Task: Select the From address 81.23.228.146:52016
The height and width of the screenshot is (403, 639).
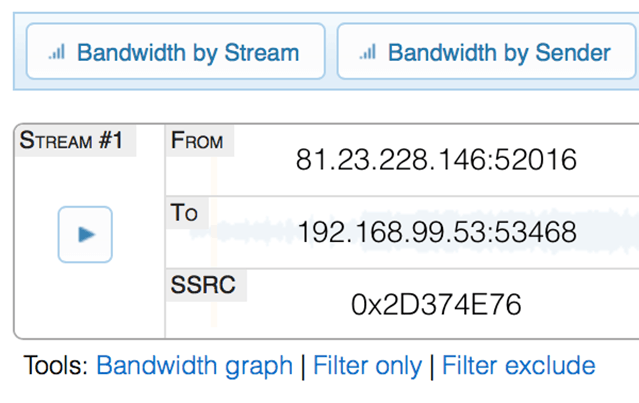Action: click(436, 160)
